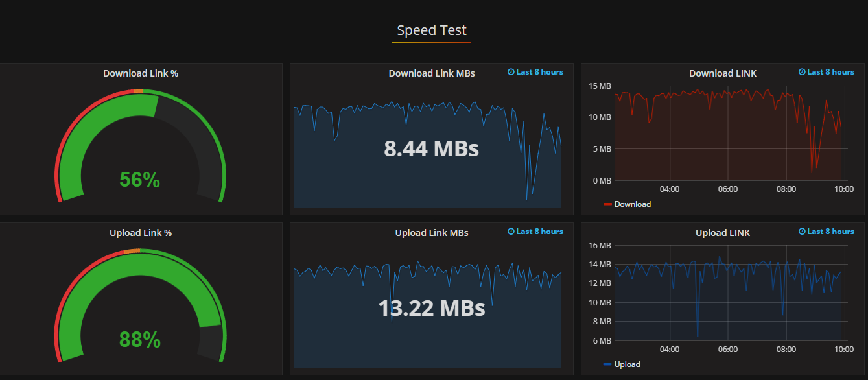The image size is (868, 380).
Task: Collapse the Speed Test row title
Action: [432, 30]
